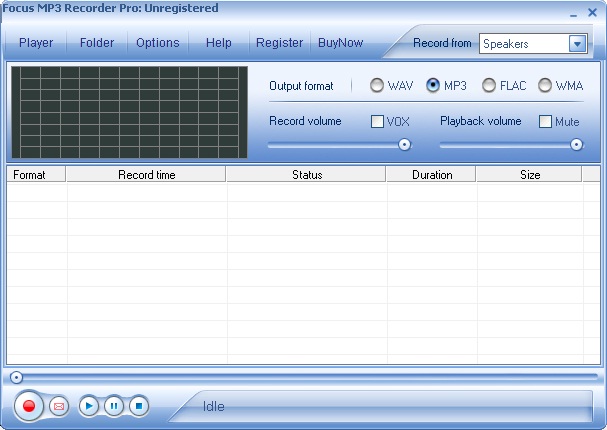Sort by the Size column header
This screenshot has width=607, height=430.
click(530, 175)
